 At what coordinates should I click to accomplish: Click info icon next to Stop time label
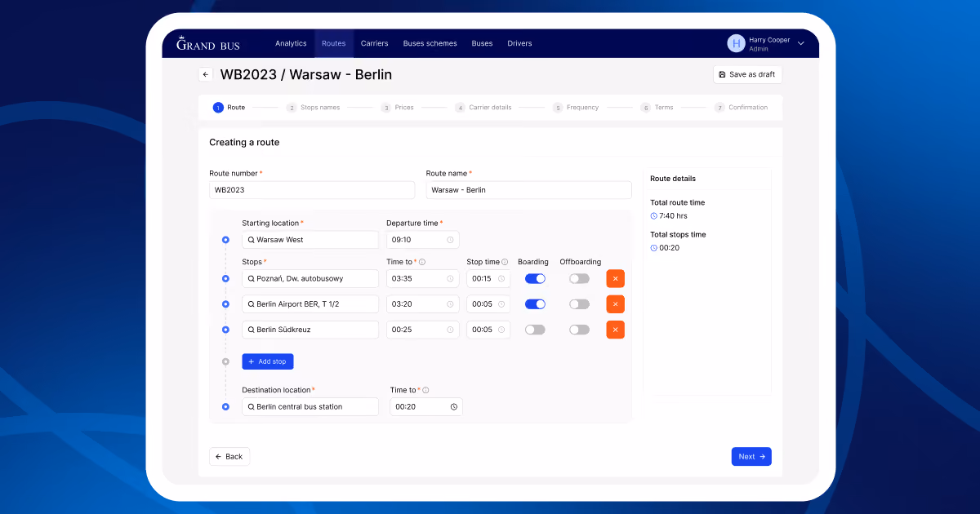point(506,262)
